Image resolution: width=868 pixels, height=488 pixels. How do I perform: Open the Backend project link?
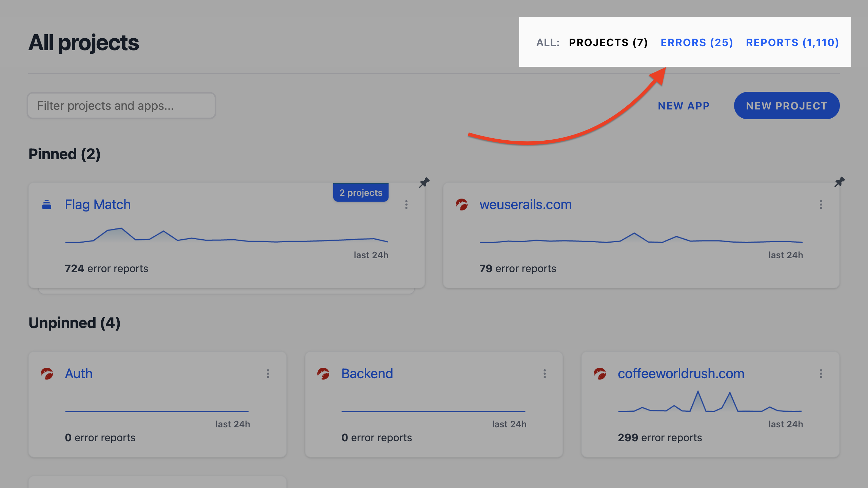[x=367, y=374]
